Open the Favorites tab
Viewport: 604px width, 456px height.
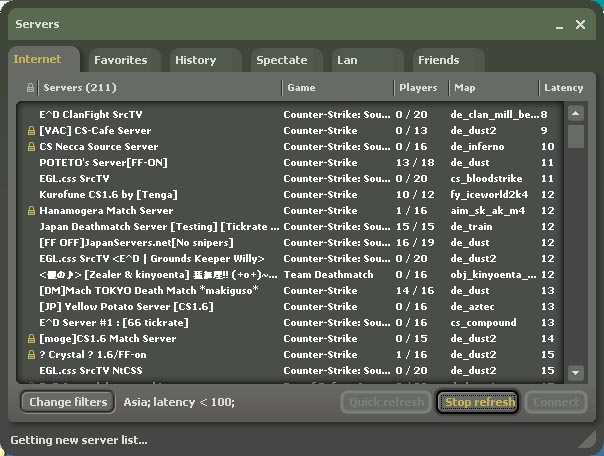click(x=124, y=60)
